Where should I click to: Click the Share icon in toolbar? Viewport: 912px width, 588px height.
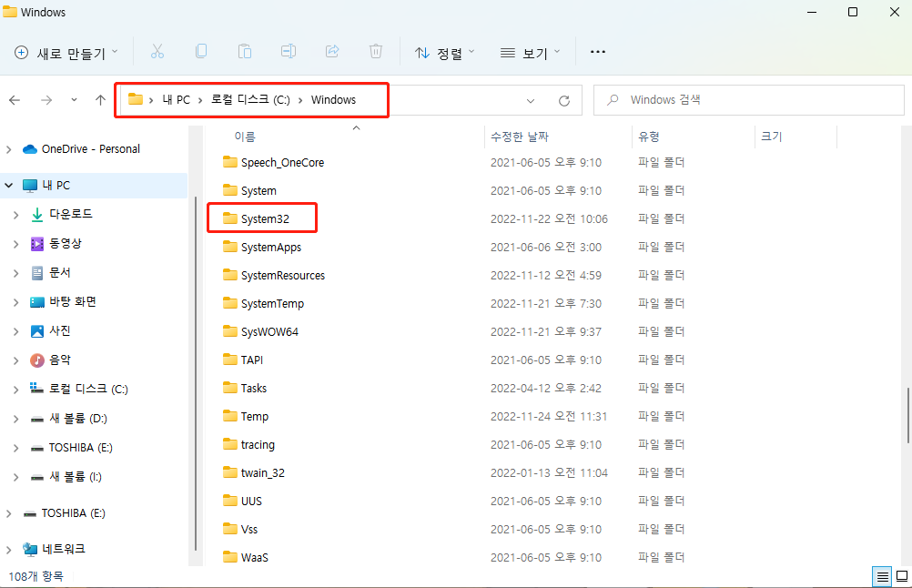pos(332,52)
